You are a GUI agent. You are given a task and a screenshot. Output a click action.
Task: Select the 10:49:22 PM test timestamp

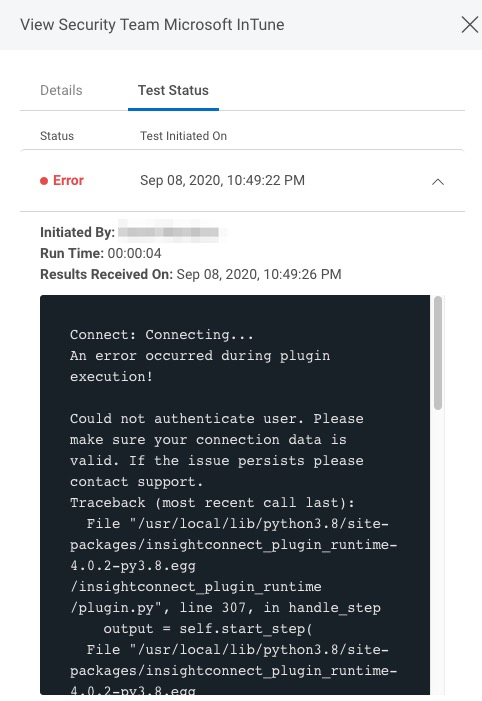click(x=222, y=181)
